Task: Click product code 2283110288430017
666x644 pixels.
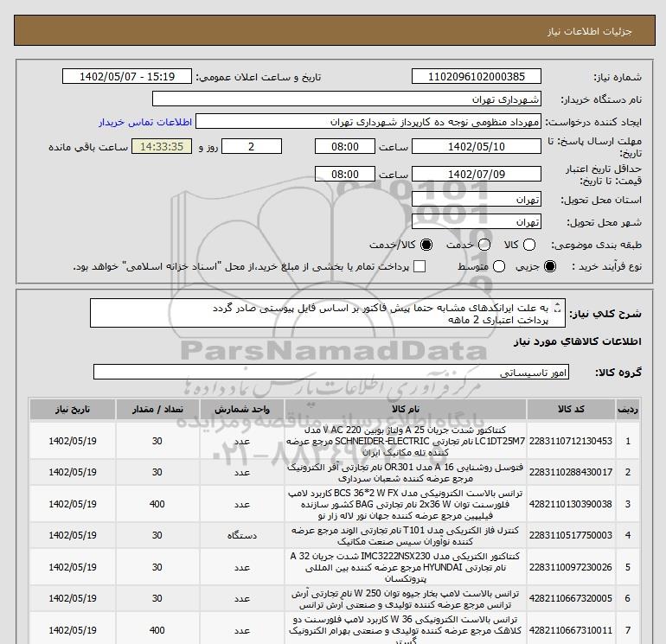Action: (x=571, y=472)
